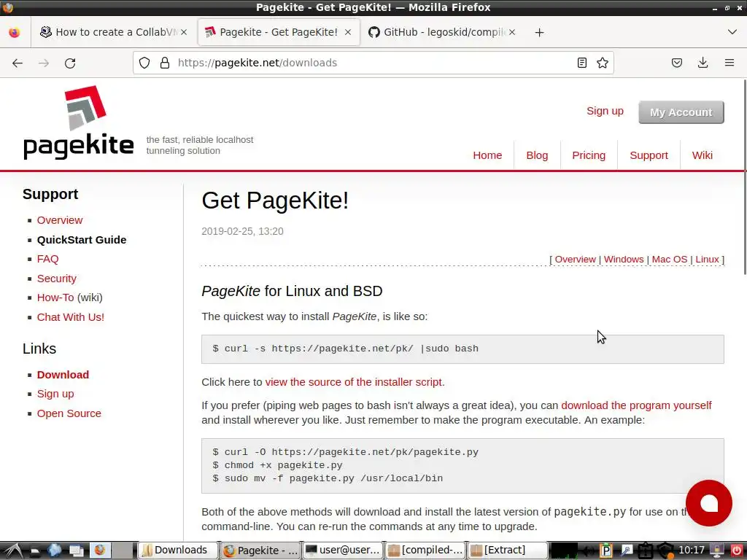Open the Security sidebar link
Image resolution: width=747 pixels, height=560 pixels.
(x=57, y=279)
